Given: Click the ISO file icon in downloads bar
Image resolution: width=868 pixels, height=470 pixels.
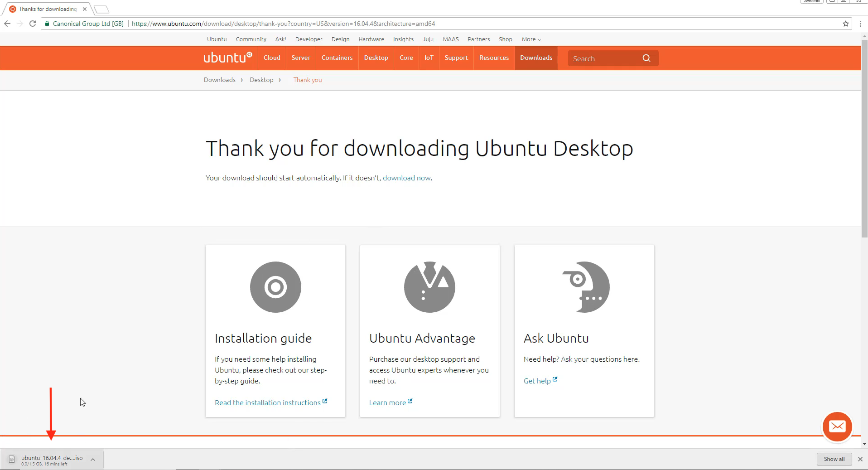Looking at the screenshot, I should click(x=12, y=460).
